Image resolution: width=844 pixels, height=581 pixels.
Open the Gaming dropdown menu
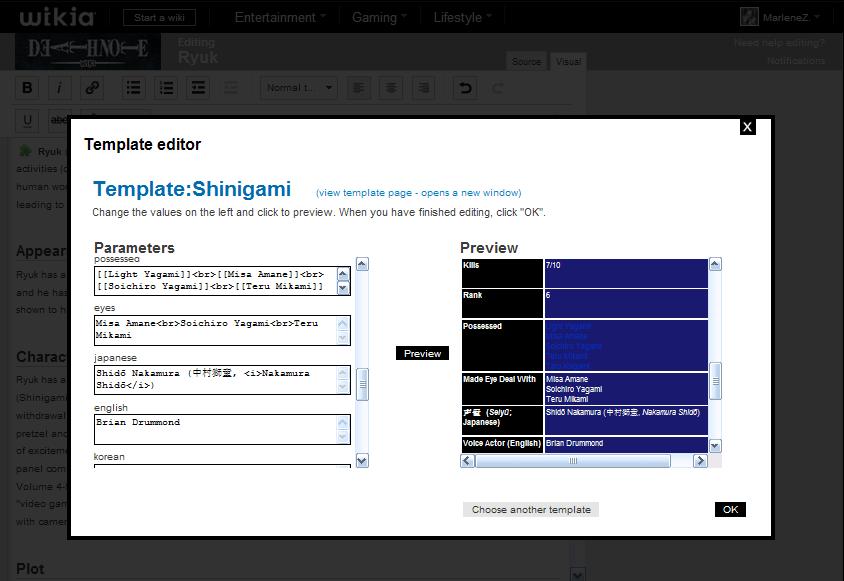point(379,17)
